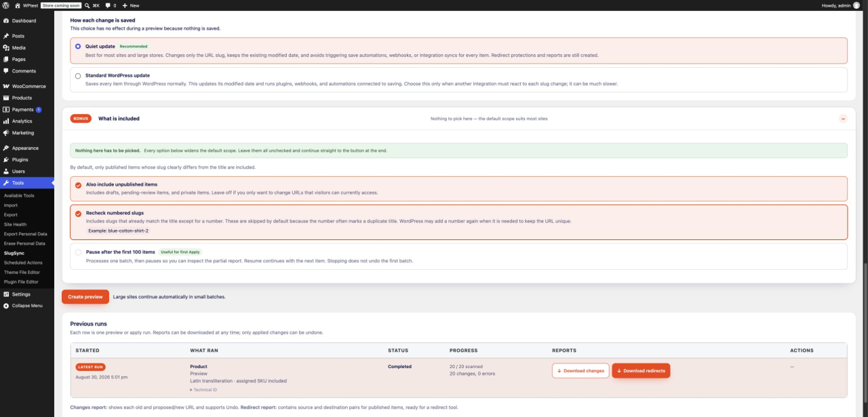Enable Pause after the first 100 items
Screen dimensions: 868x417
pyautogui.click(x=78, y=252)
